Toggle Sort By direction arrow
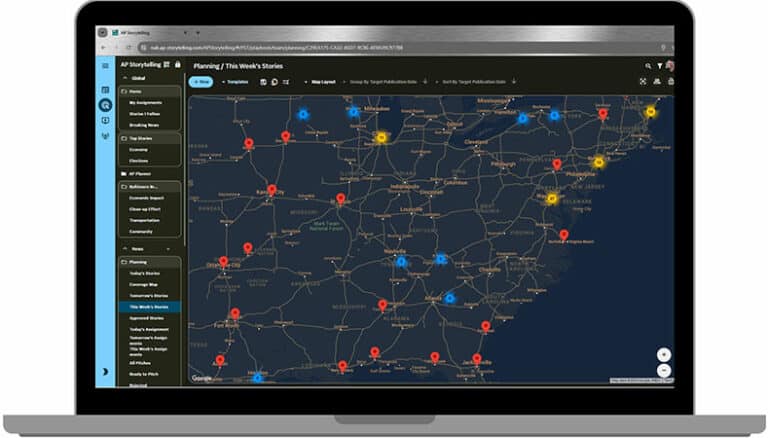The width and height of the screenshot is (768, 438). pyautogui.click(x=514, y=81)
